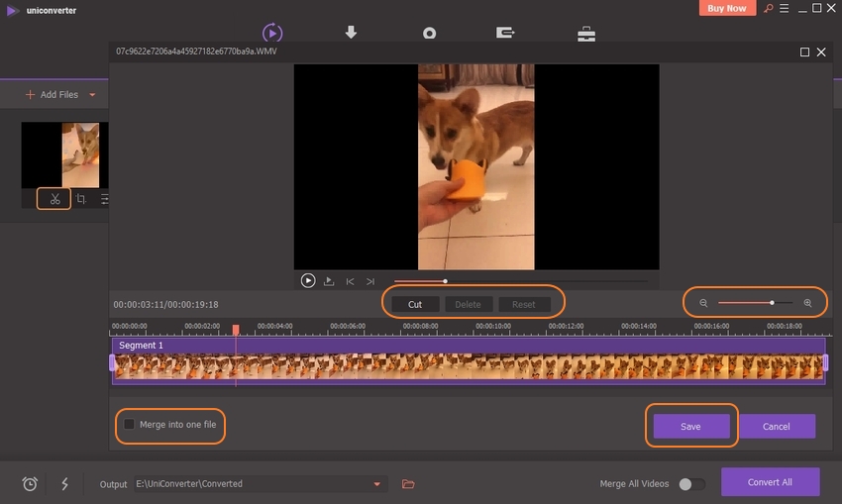This screenshot has width=842, height=504.
Task: Switch to the Download tab
Action: click(351, 33)
